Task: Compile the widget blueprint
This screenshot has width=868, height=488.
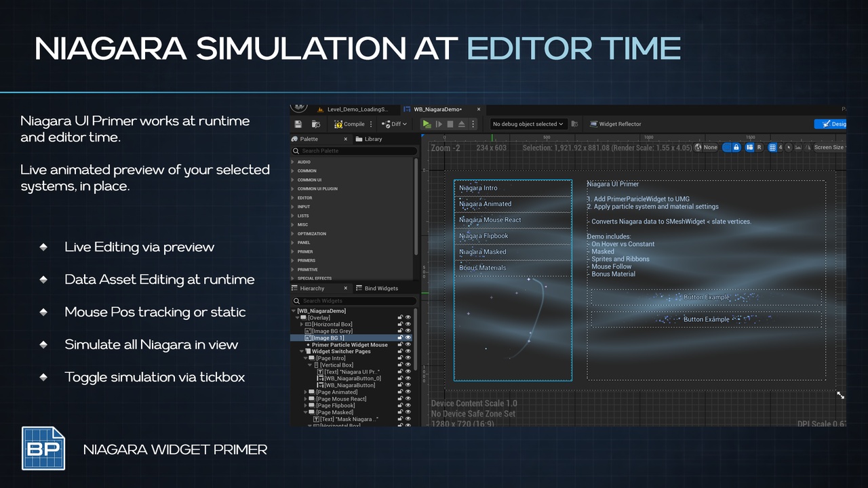Action: pyautogui.click(x=350, y=124)
